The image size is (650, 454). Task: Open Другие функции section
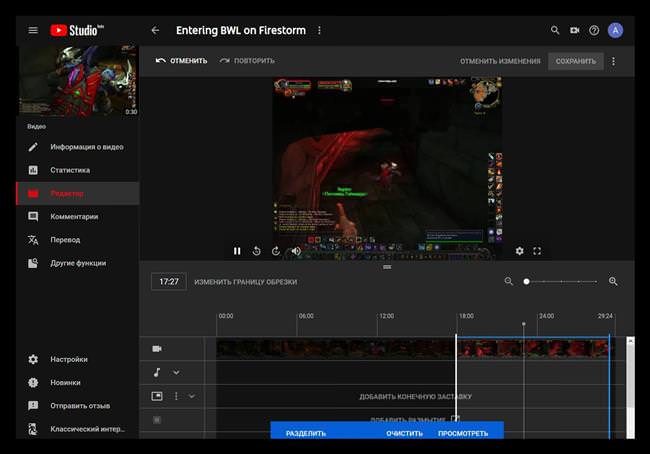[x=78, y=263]
